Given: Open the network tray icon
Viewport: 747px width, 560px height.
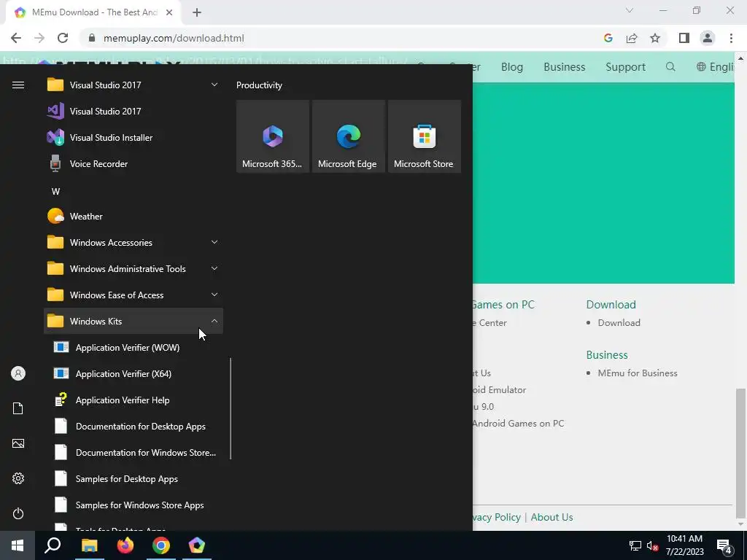Looking at the screenshot, I should pos(635,545).
